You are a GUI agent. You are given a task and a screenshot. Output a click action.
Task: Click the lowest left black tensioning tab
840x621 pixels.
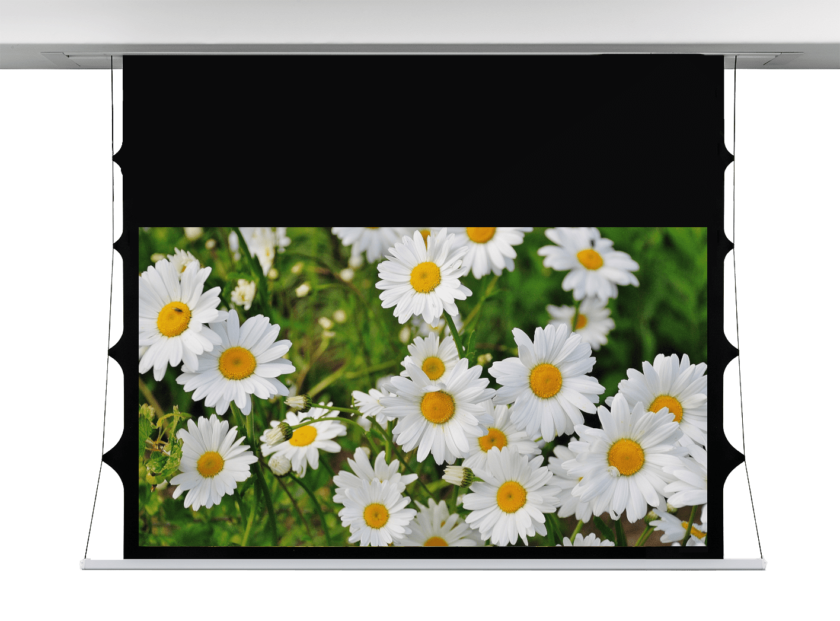[113, 458]
